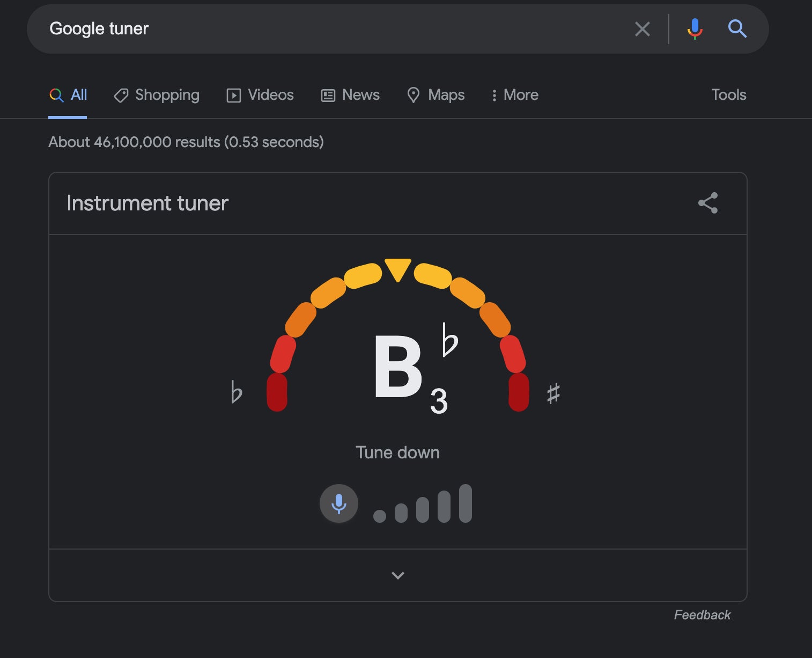Start voice search with microphone icon
The image size is (812, 658).
[695, 28]
